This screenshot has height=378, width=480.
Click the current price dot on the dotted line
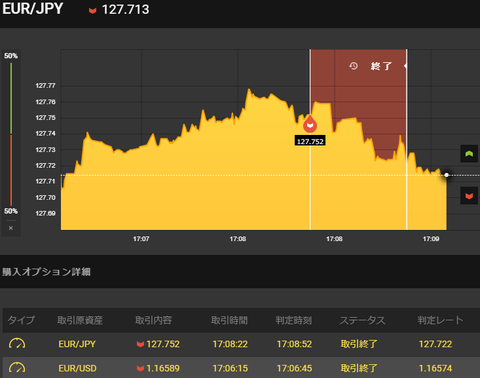446,175
